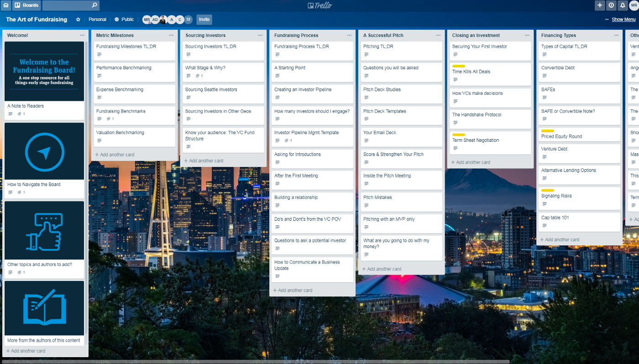Screen dimensions: 639x364
Task: Open the information icon in header
Action: click(611, 5)
